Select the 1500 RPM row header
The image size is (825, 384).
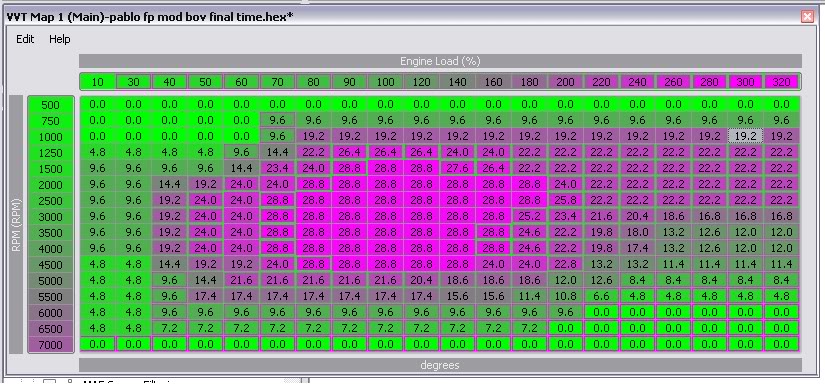[51, 169]
